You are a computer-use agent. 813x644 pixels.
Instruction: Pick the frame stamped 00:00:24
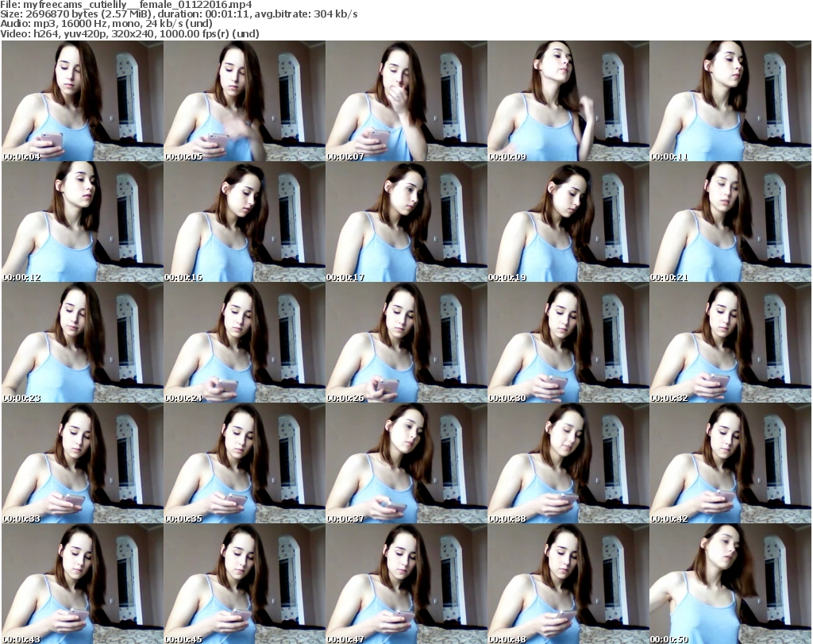[x=245, y=343]
